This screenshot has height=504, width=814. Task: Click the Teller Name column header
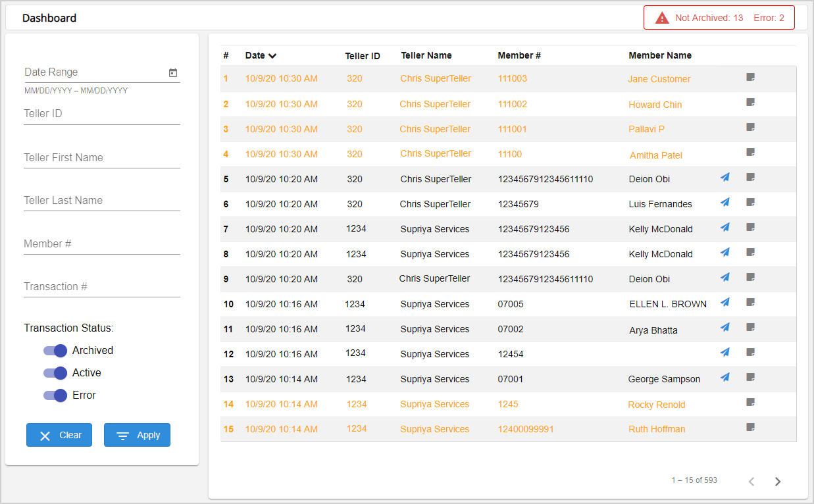point(426,55)
